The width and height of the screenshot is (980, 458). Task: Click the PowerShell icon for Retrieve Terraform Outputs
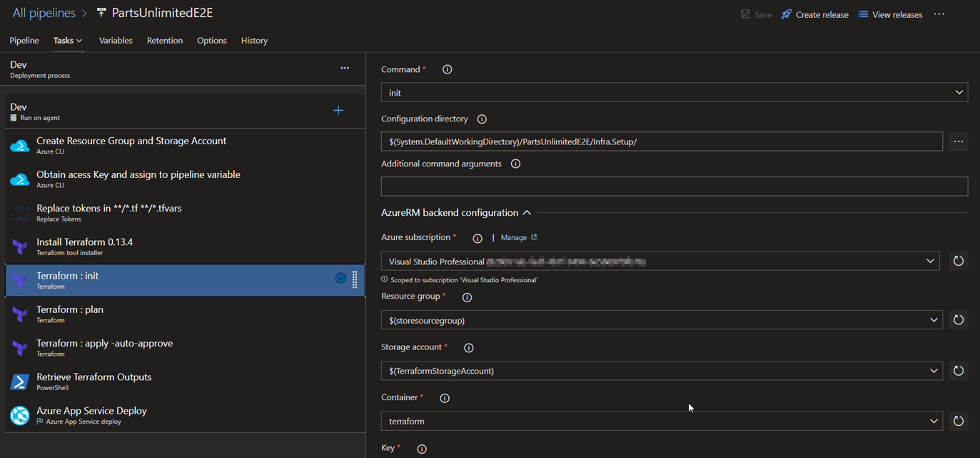click(x=19, y=382)
